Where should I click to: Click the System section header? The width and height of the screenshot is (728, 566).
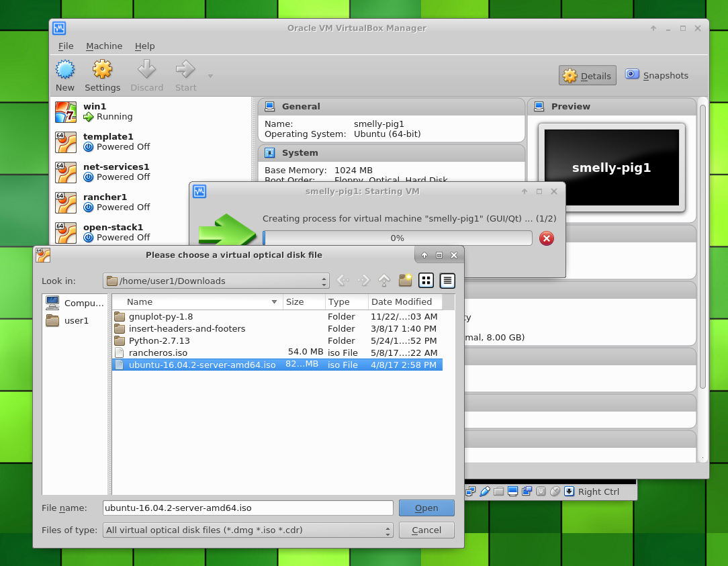pyautogui.click(x=392, y=153)
